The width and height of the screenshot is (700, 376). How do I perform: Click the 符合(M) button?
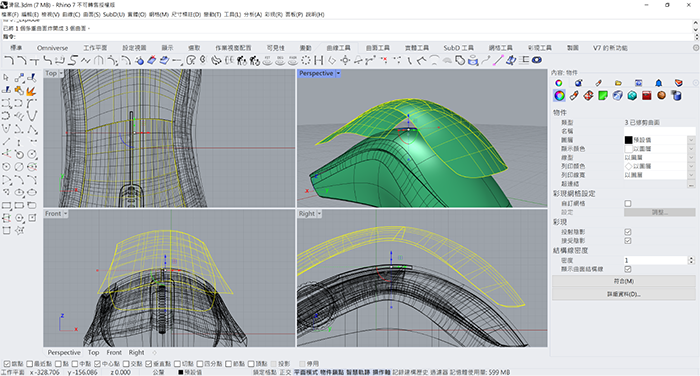click(x=624, y=281)
